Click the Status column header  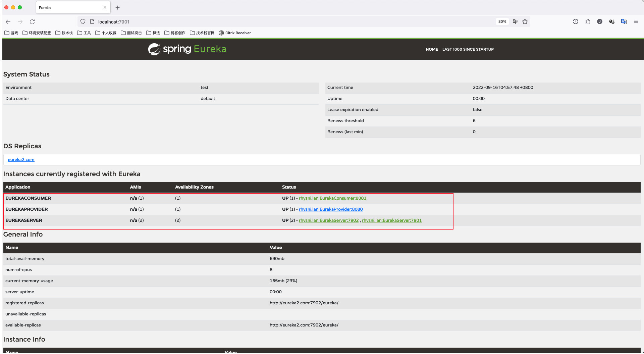click(289, 187)
